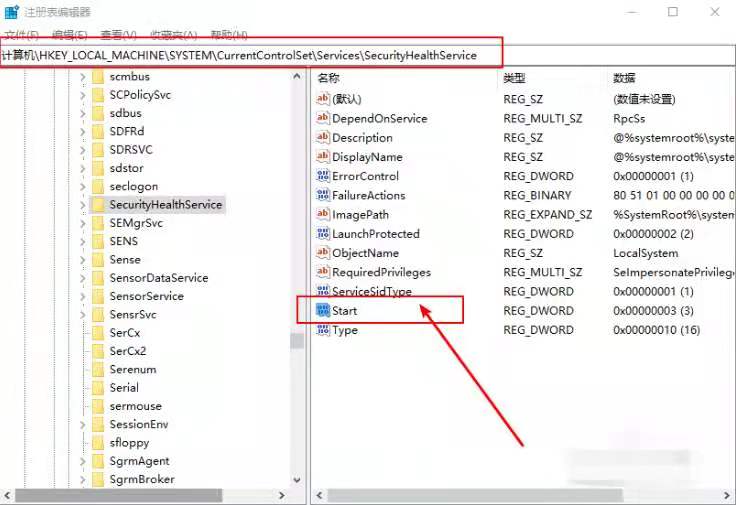Select the SerCx folder icon

pyautogui.click(x=98, y=333)
